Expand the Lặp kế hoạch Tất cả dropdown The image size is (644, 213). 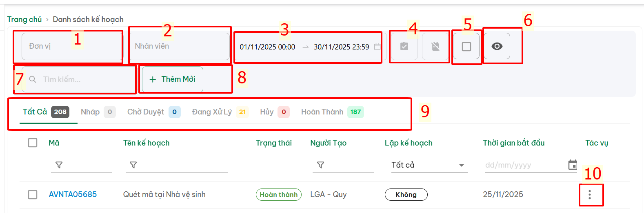click(x=429, y=165)
